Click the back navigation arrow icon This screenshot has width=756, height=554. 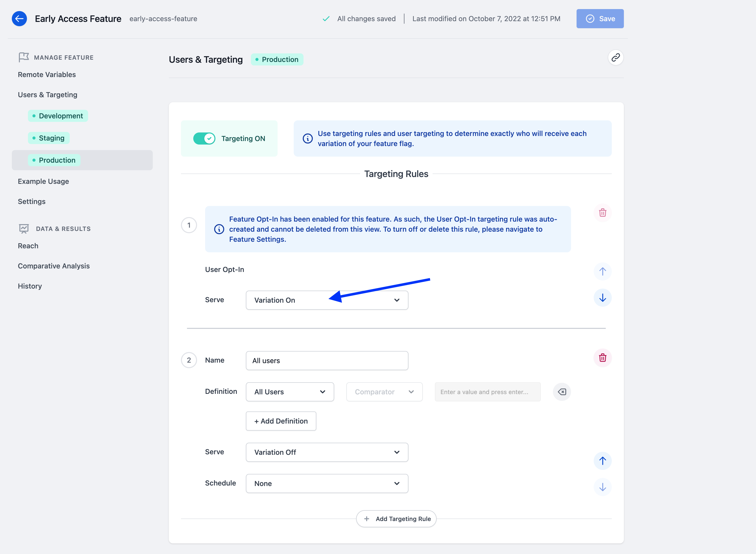[x=19, y=18]
